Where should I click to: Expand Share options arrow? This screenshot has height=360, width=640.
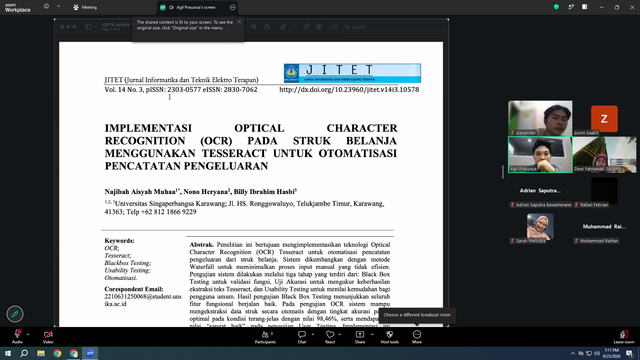[x=372, y=335]
